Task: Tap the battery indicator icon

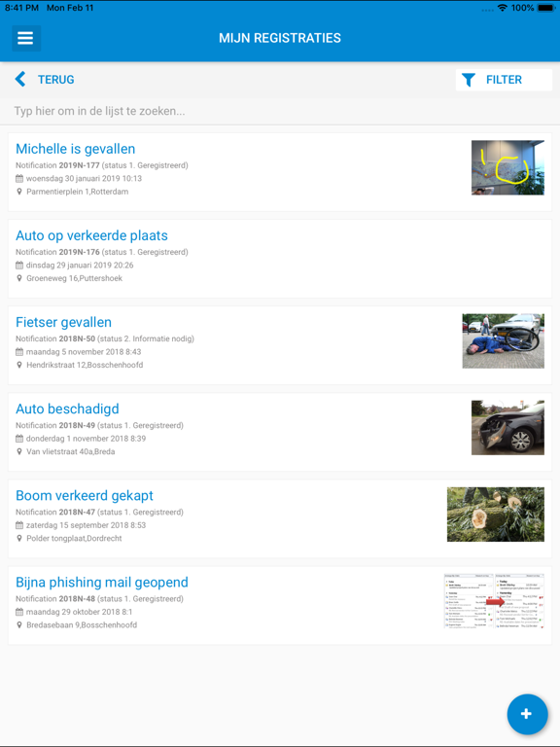Action: point(546,8)
